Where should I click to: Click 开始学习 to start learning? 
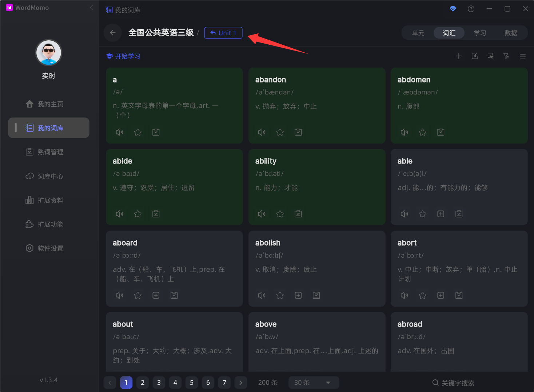(x=123, y=56)
